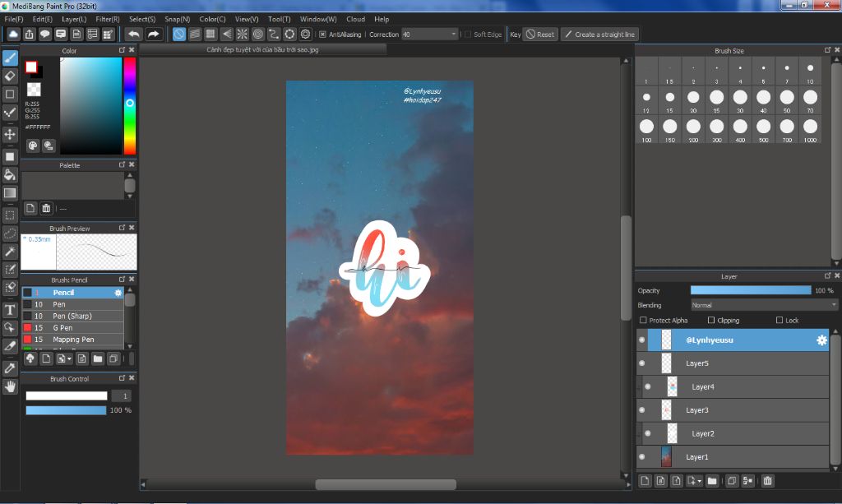Open the Blending mode dropdown
This screenshot has height=504, width=842.
[764, 305]
